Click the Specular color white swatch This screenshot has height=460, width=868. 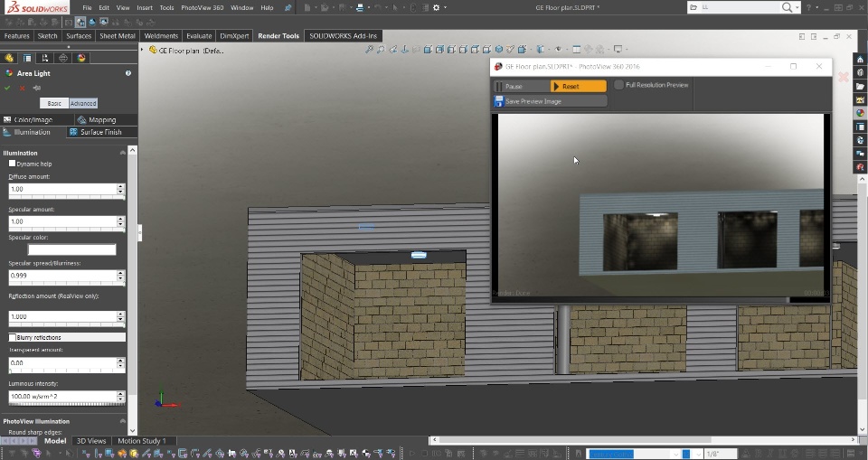click(x=72, y=249)
